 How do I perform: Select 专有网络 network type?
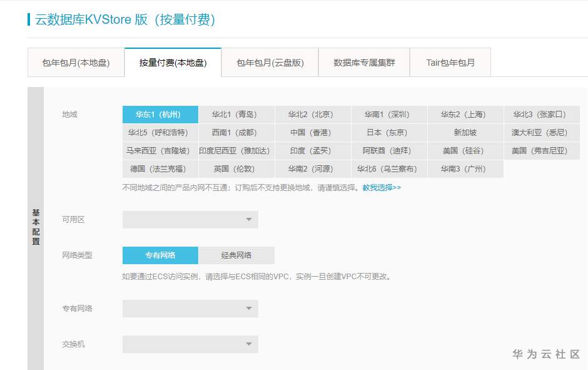point(161,255)
